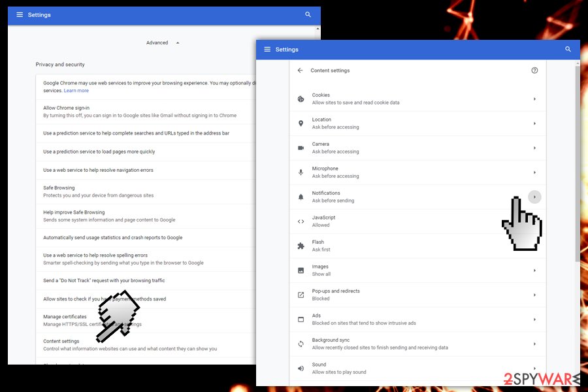
Task: Click the JavaScript Allowed row text
Action: pos(323,221)
